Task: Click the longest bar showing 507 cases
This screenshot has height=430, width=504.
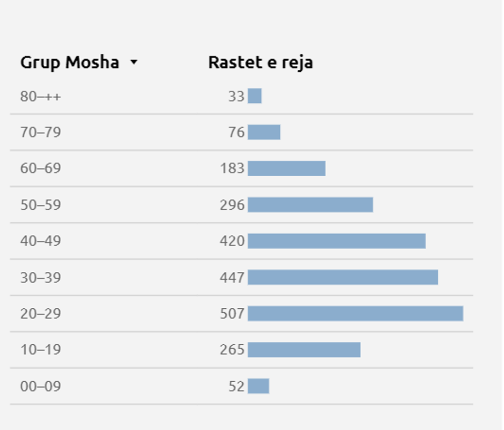Action: pos(355,313)
